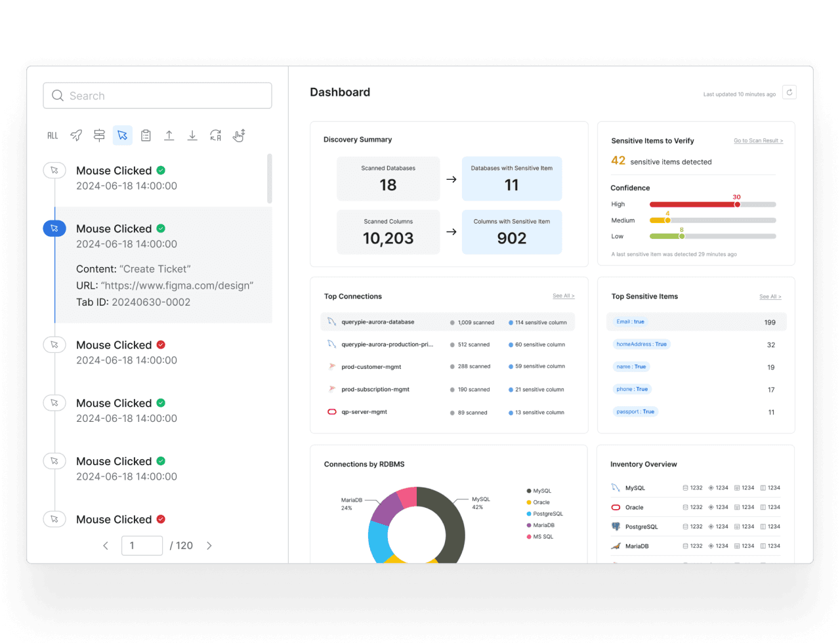Viewport: 840px width, 643px height.
Task: Select the ALL events filter
Action: [52, 135]
